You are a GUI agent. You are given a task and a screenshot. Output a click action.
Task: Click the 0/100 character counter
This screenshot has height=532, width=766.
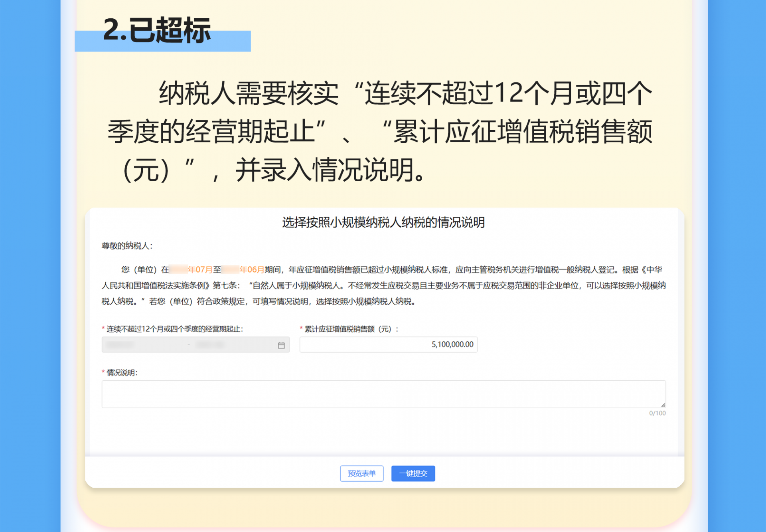(x=657, y=413)
